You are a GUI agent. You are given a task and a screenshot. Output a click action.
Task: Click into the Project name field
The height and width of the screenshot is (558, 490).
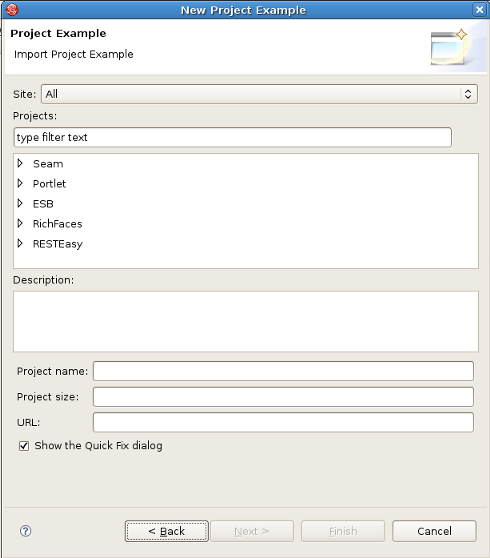pyautogui.click(x=283, y=371)
